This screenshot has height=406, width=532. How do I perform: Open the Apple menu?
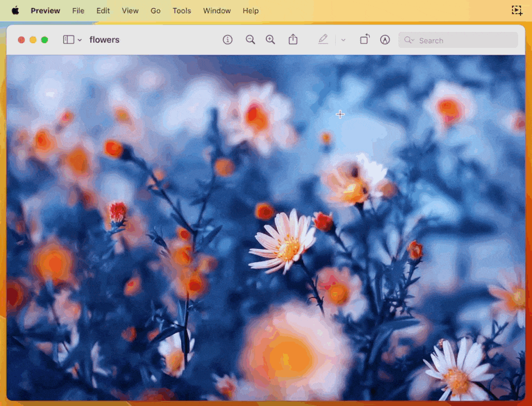pyautogui.click(x=15, y=11)
